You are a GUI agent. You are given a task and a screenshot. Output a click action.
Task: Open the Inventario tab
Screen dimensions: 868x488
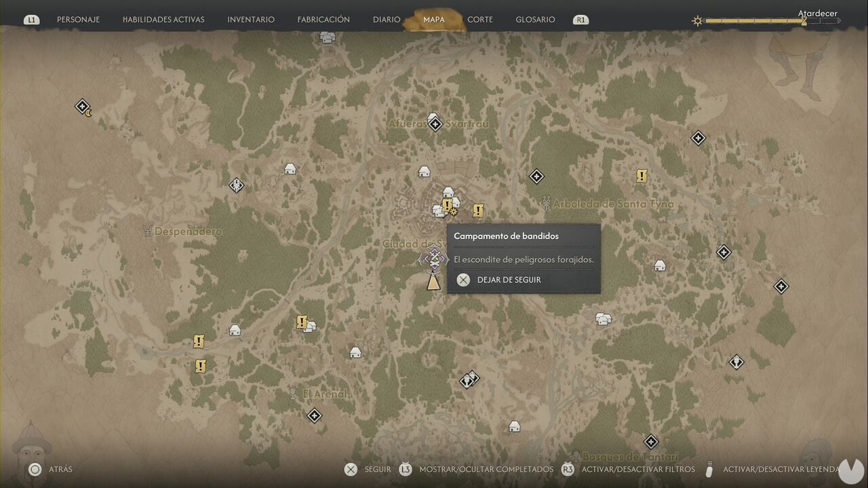point(251,20)
